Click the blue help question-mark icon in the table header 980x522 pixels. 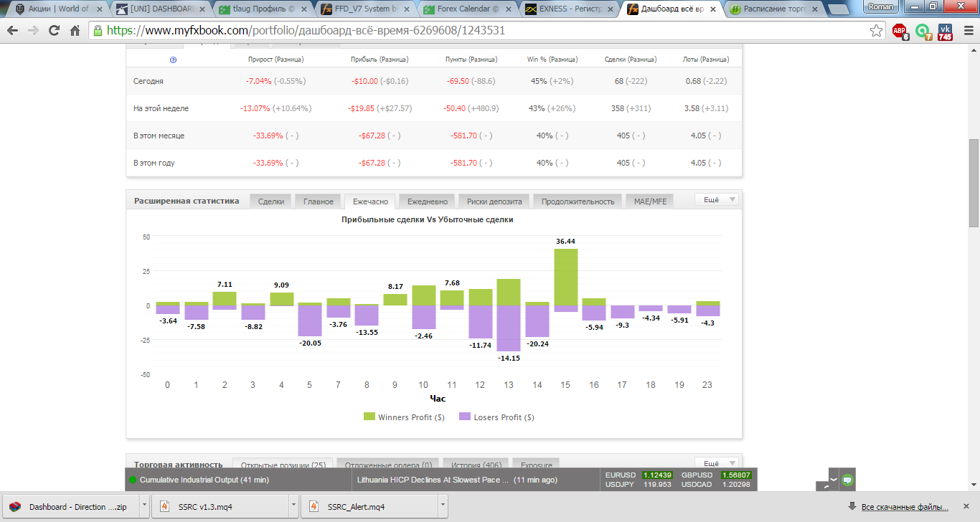pyautogui.click(x=173, y=60)
